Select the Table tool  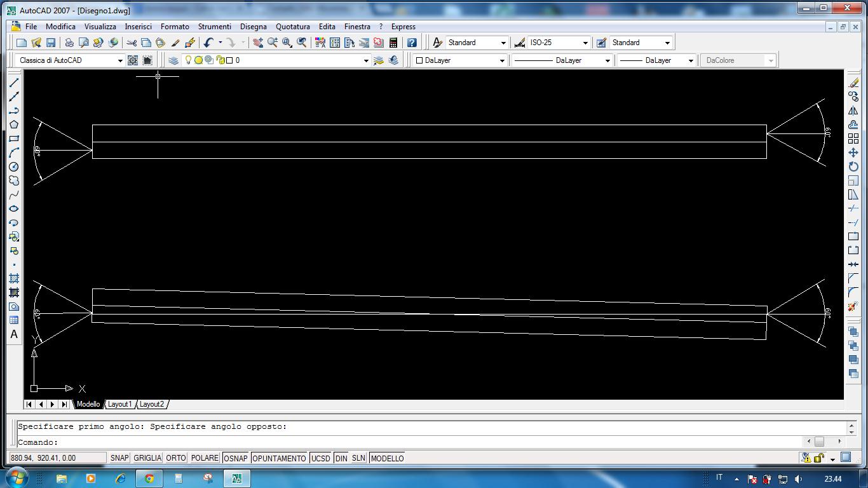(x=14, y=320)
